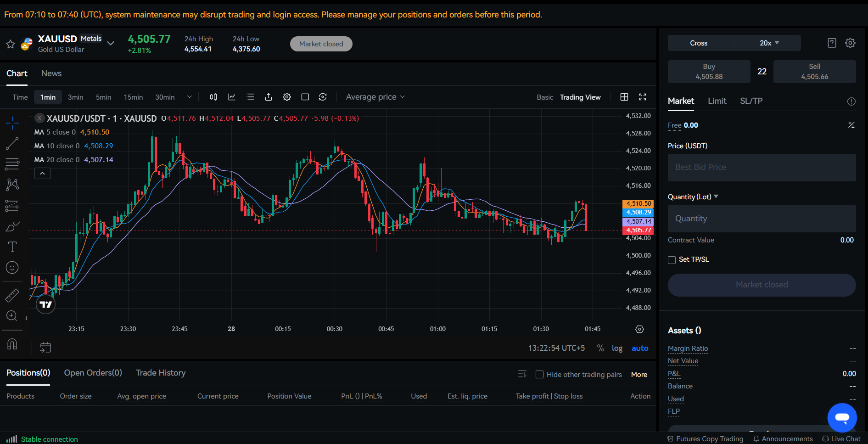This screenshot has height=444, width=868.
Task: Select the 15min timeframe
Action: tap(133, 97)
